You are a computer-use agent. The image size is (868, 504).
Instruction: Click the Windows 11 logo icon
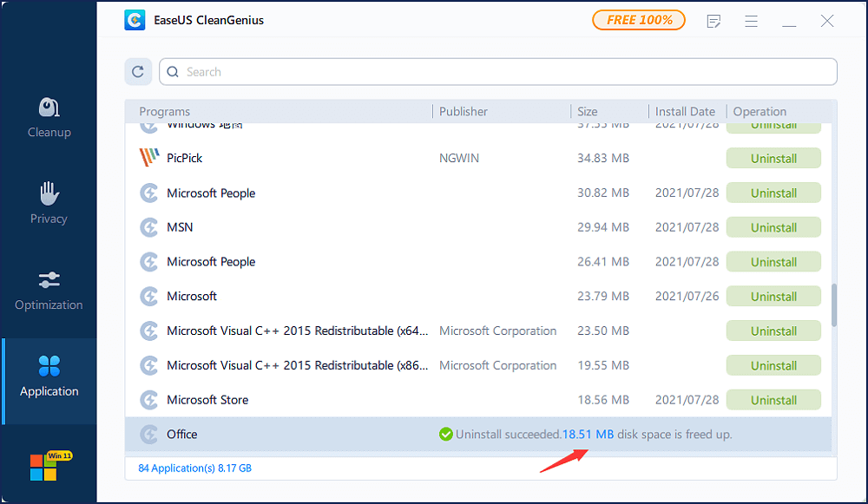[x=45, y=466]
